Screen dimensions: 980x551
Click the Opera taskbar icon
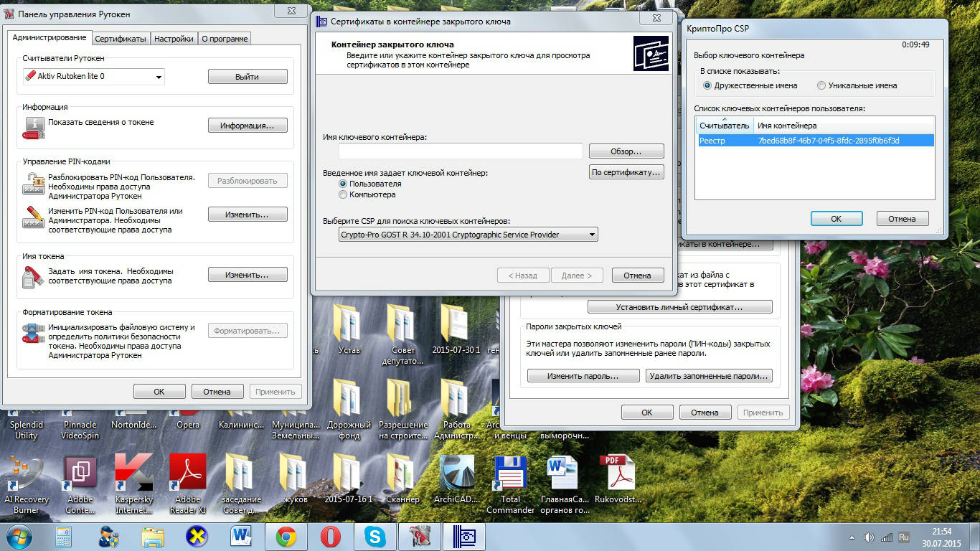330,537
